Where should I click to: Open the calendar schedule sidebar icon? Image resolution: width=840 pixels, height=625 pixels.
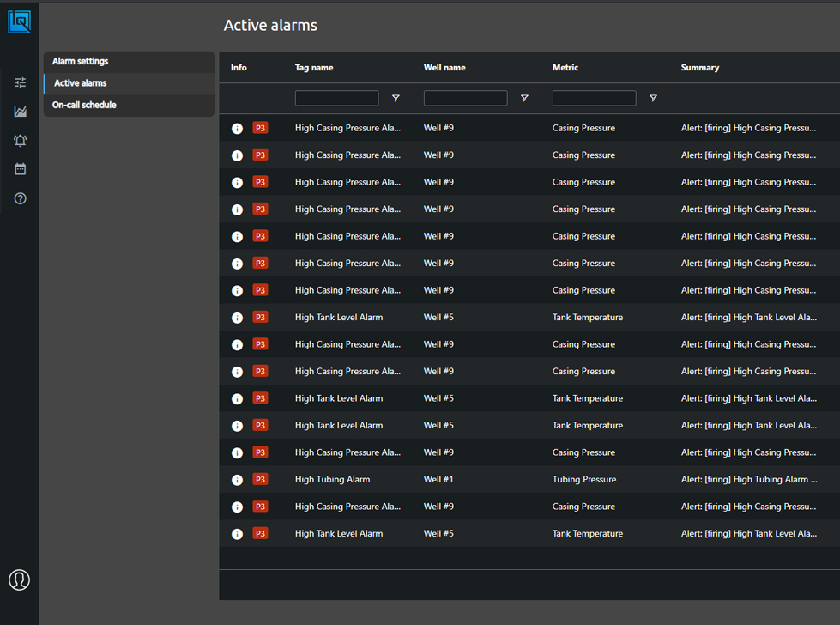[21, 169]
